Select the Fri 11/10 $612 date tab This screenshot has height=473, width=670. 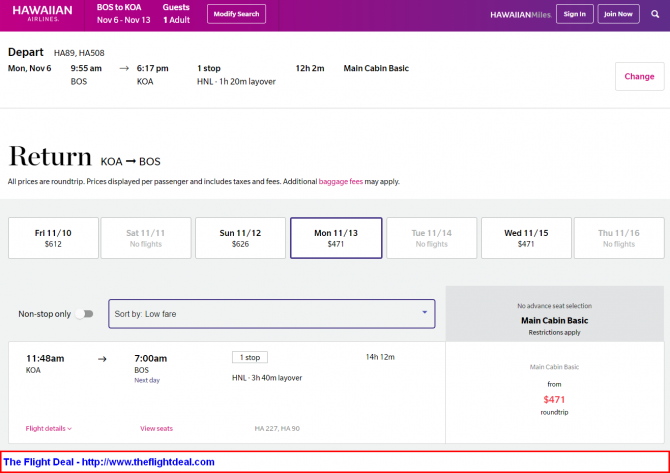point(53,238)
